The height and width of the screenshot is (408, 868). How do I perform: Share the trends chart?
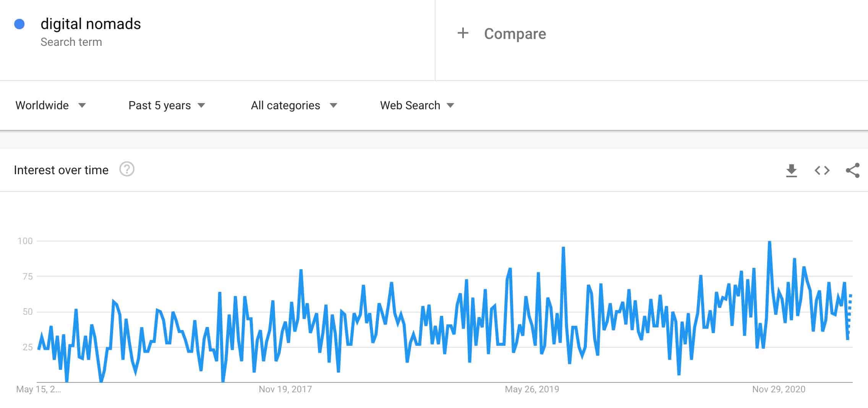(x=852, y=170)
